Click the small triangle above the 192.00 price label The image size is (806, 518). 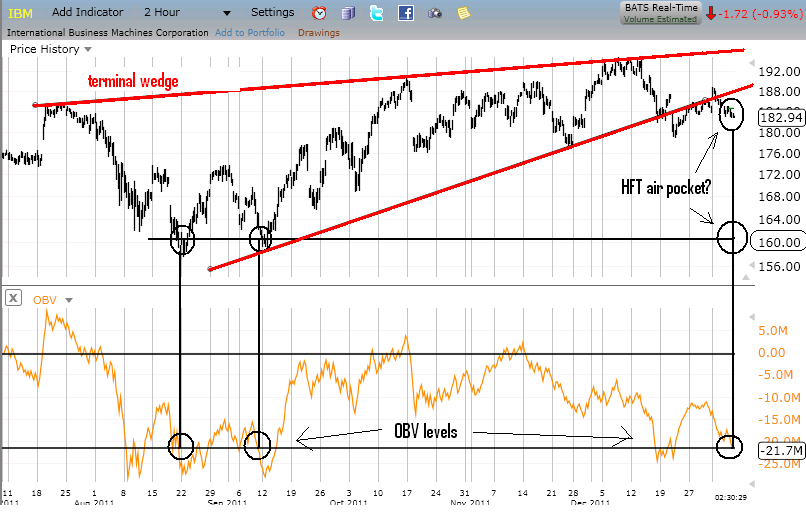(x=752, y=63)
